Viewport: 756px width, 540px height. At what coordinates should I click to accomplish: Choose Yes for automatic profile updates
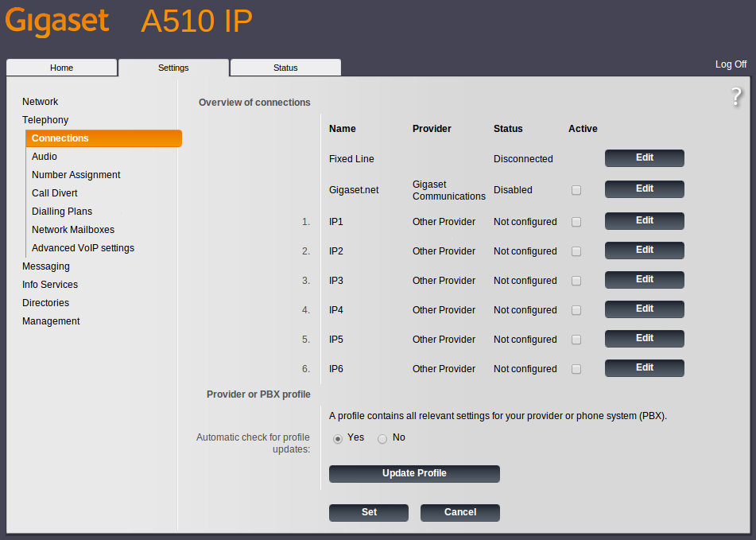338,438
